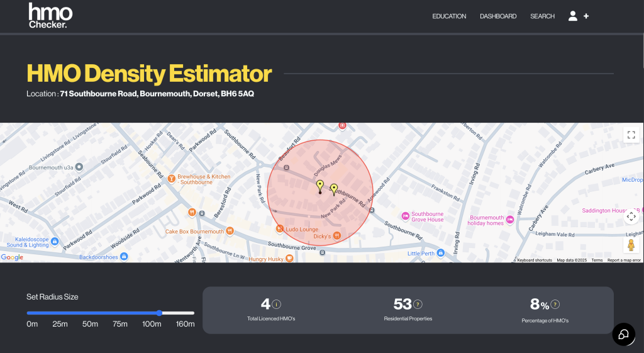Go to the Search page

(542, 16)
